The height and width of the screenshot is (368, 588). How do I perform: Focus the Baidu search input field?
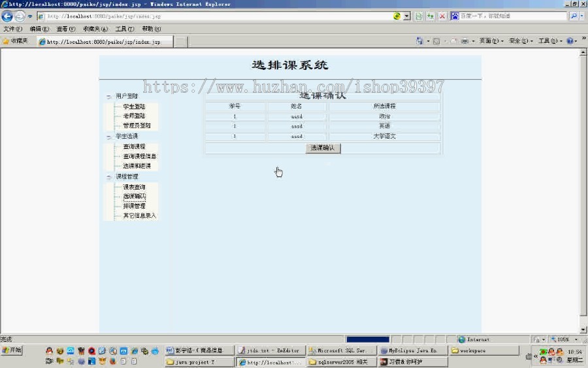point(513,16)
